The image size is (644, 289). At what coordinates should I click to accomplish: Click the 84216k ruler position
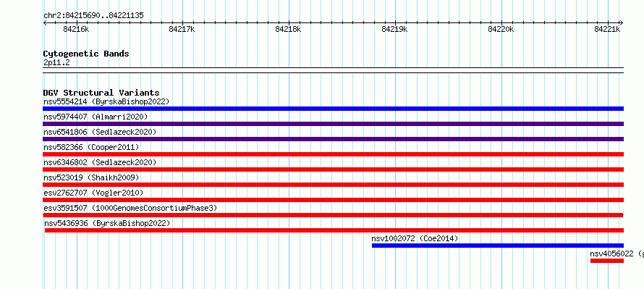pos(75,29)
